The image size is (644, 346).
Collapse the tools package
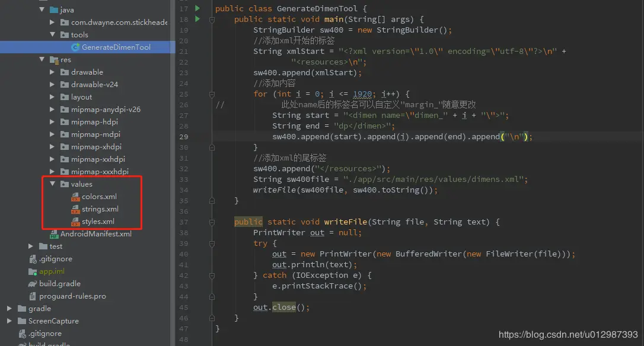click(x=53, y=34)
